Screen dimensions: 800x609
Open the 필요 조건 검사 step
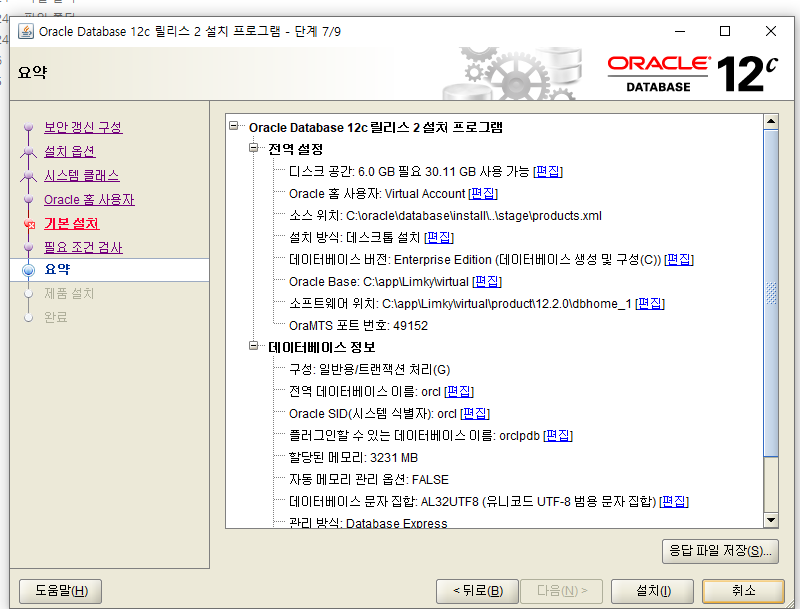pyautogui.click(x=83, y=247)
